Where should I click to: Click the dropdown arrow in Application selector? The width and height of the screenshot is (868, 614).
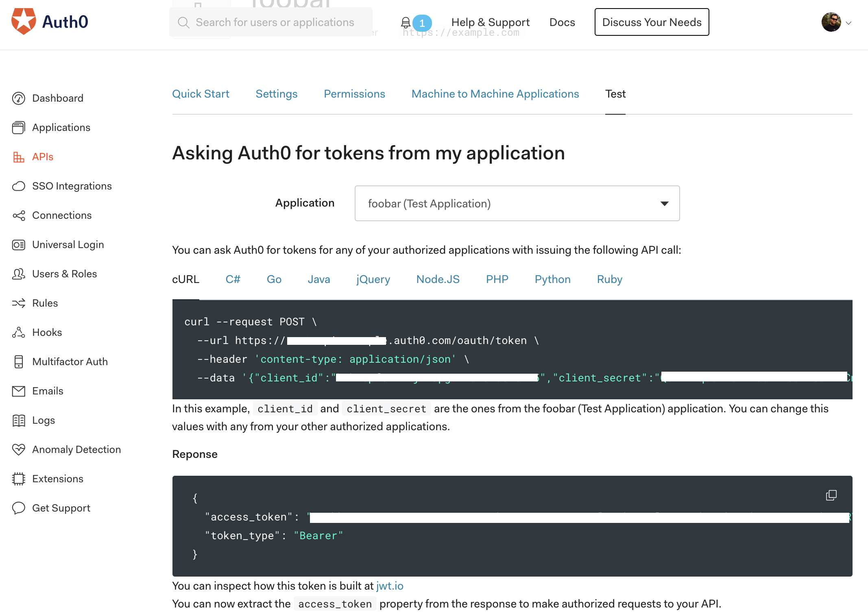664,203
